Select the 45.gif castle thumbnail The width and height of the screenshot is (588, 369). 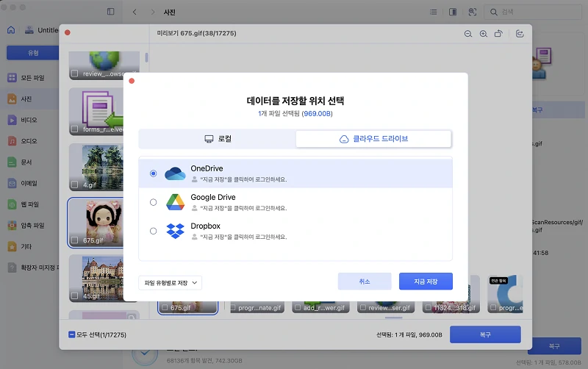[96, 279]
